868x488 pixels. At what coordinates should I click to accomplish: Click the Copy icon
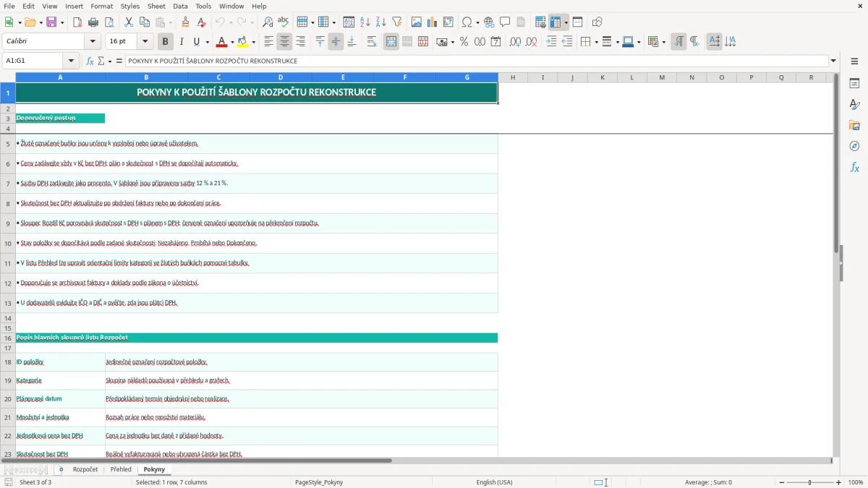coord(145,22)
